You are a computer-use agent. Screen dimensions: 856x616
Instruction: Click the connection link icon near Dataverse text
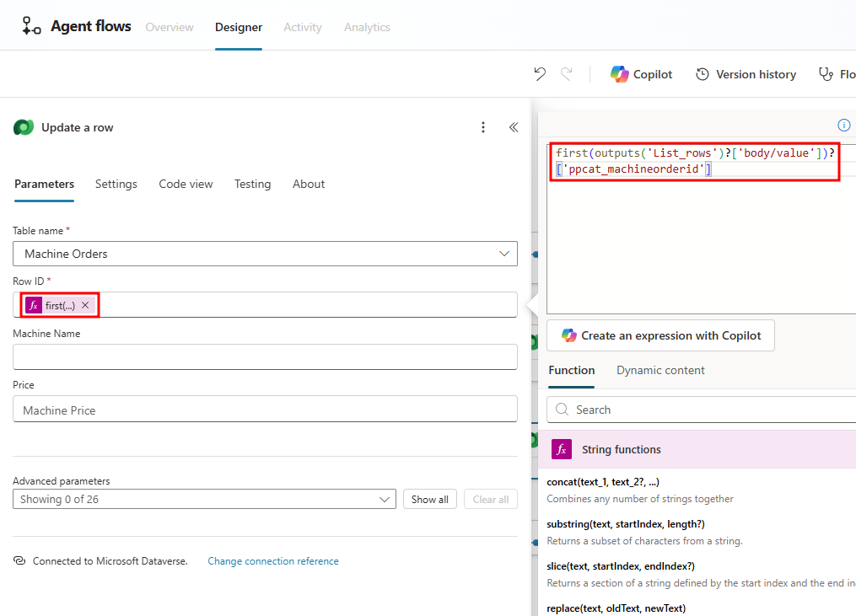19,560
